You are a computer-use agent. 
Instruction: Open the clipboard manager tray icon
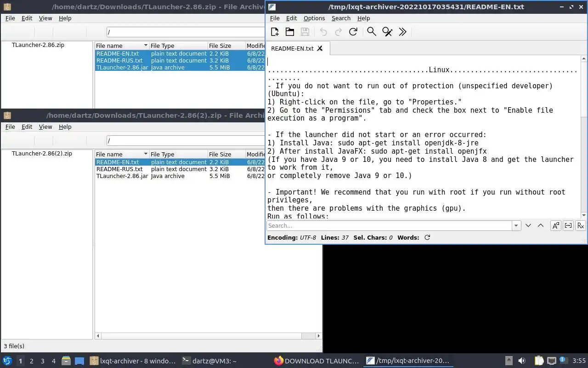pos(539,361)
